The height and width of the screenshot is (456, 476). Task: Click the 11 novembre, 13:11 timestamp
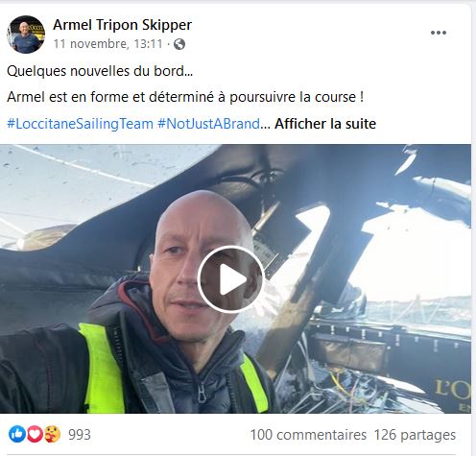coord(107,44)
